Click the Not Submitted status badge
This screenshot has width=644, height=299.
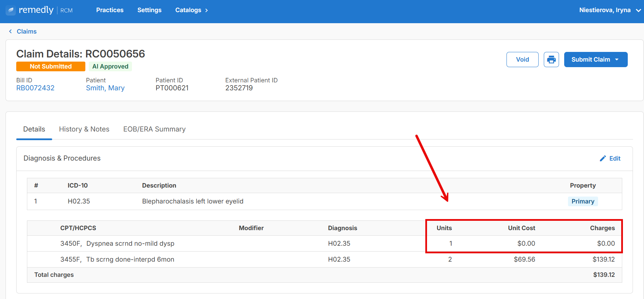51,66
